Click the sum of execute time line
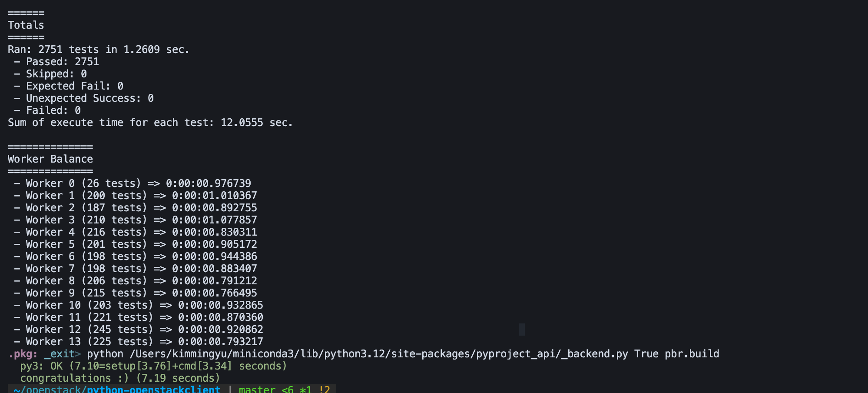Image resolution: width=868 pixels, height=393 pixels. [150, 123]
